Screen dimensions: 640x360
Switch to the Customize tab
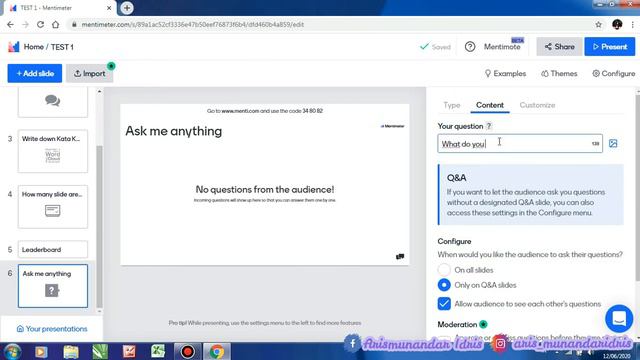coord(537,105)
